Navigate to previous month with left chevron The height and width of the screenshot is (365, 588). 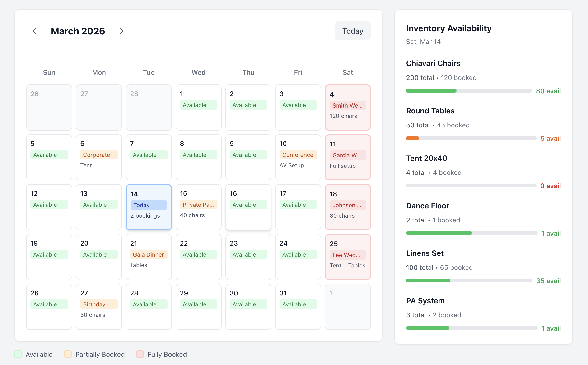click(x=34, y=31)
